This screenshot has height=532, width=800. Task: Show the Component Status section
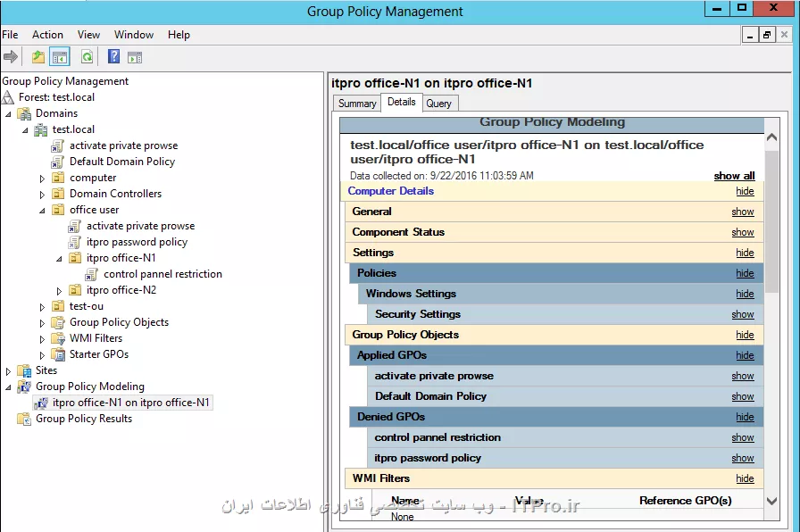pyautogui.click(x=743, y=232)
